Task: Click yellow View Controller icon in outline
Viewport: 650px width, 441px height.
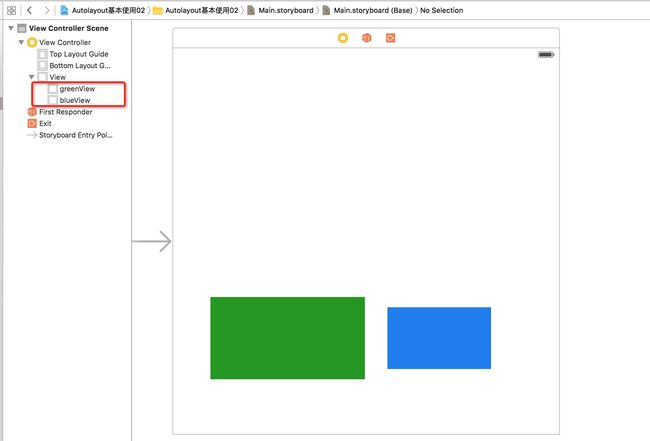Action: [x=32, y=42]
